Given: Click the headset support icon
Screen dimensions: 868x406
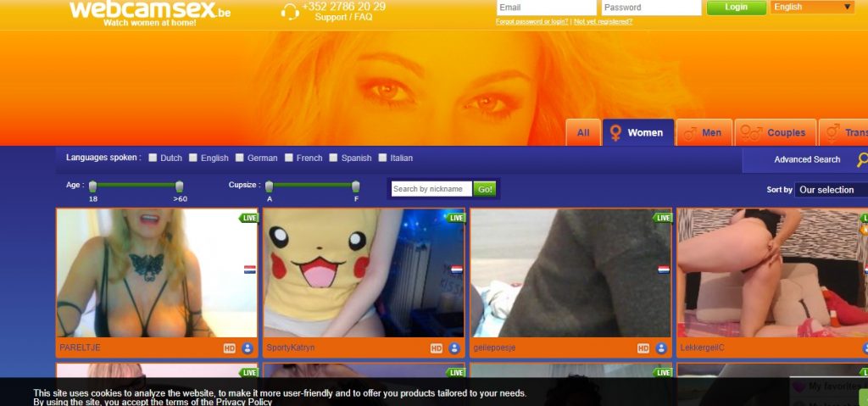Looking at the screenshot, I should 290,12.
